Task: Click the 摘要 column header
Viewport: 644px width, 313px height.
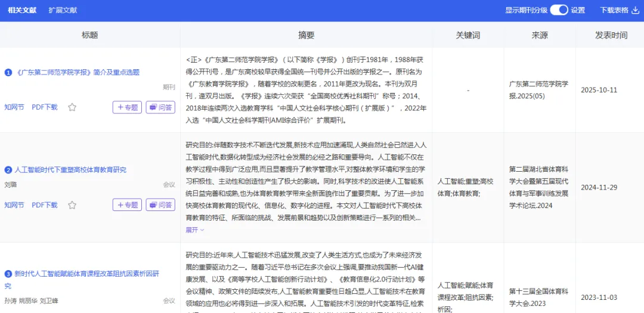Action: 306,35
